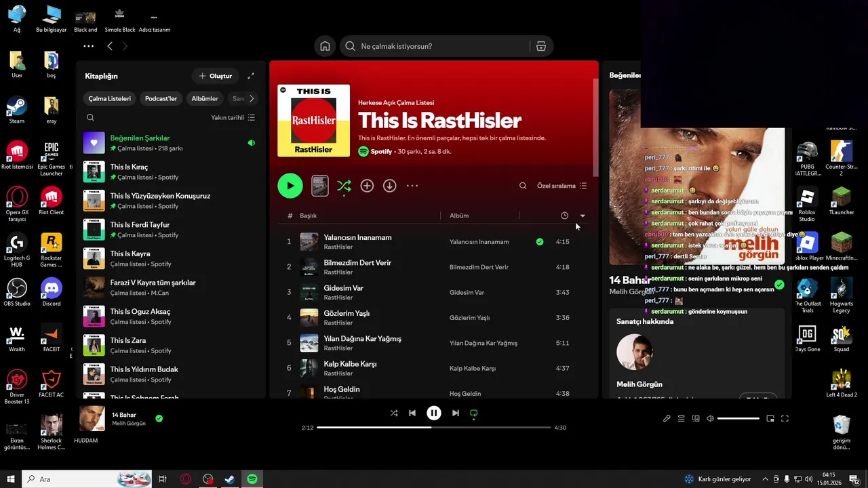Play the This Is RastHisler playlist
Image resolution: width=868 pixels, height=488 pixels.
[290, 186]
